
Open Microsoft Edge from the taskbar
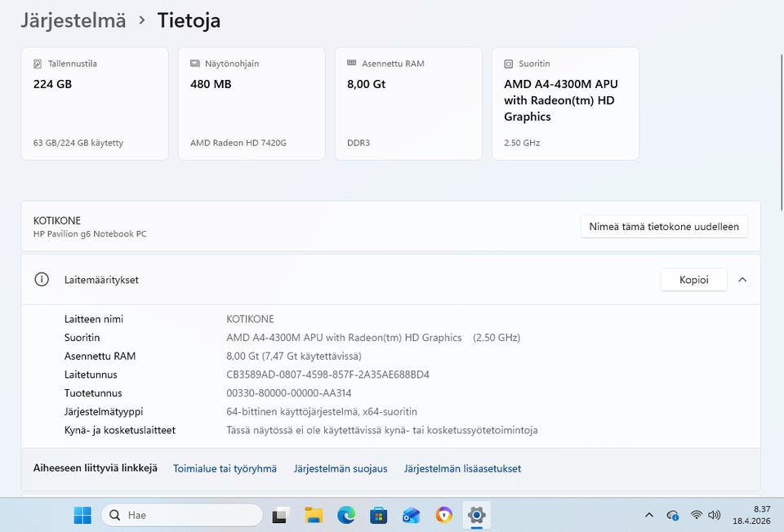tap(346, 515)
